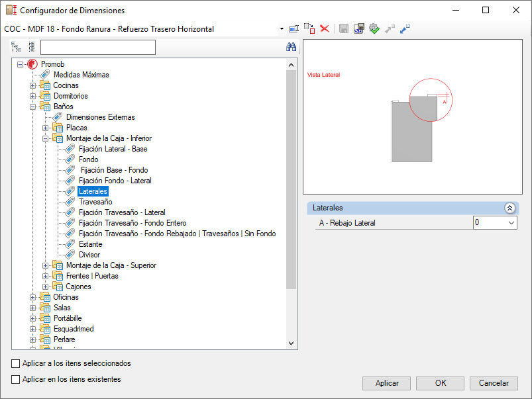
Task: Maximize the Configurador de Dimensiones window
Action: tap(486, 10)
